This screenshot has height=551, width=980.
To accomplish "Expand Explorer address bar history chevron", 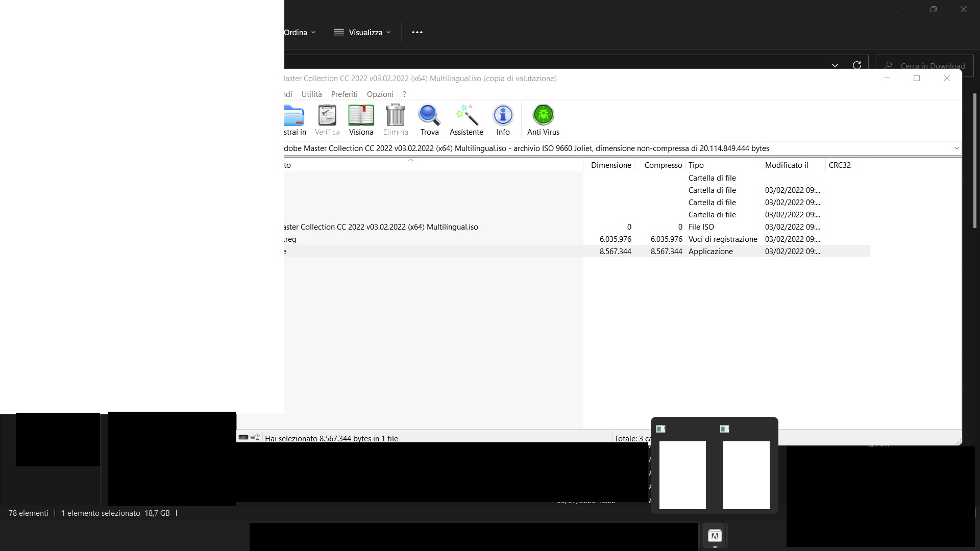I will (835, 65).
